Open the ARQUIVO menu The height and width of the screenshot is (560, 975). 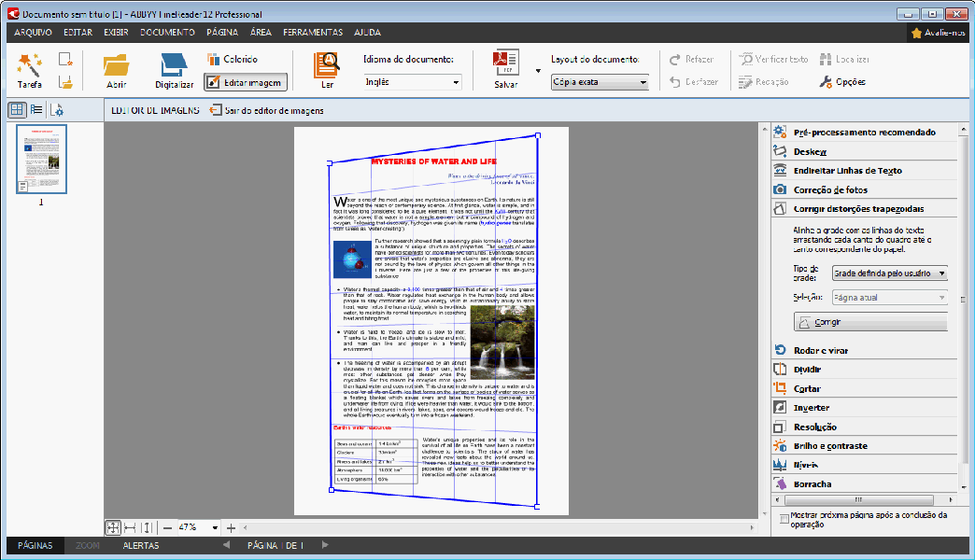point(34,32)
